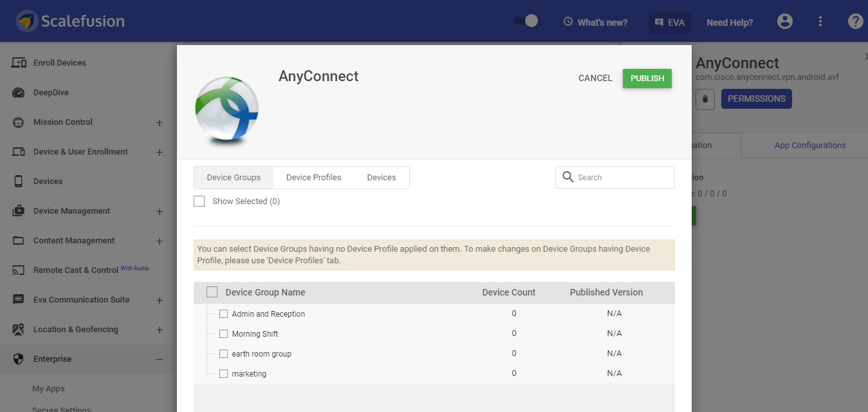Expand Device & User Enrollment section
Image resolution: width=868 pixels, height=412 pixels.
[x=160, y=153]
